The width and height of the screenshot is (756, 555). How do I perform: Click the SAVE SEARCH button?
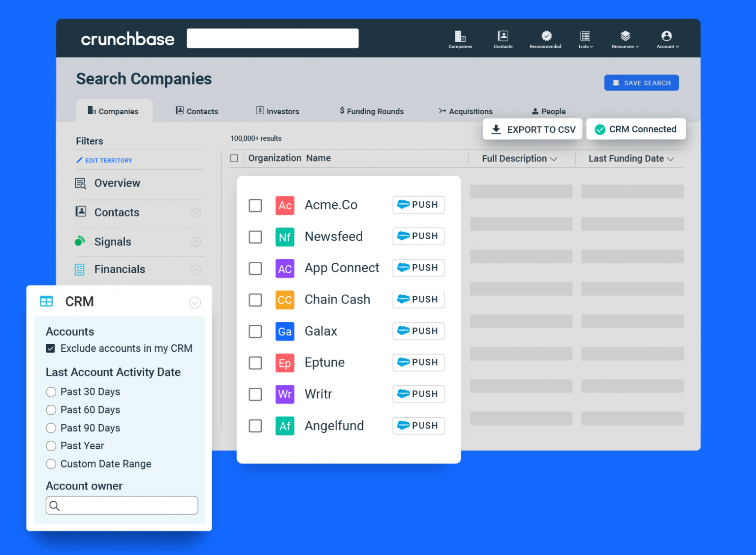coord(641,82)
